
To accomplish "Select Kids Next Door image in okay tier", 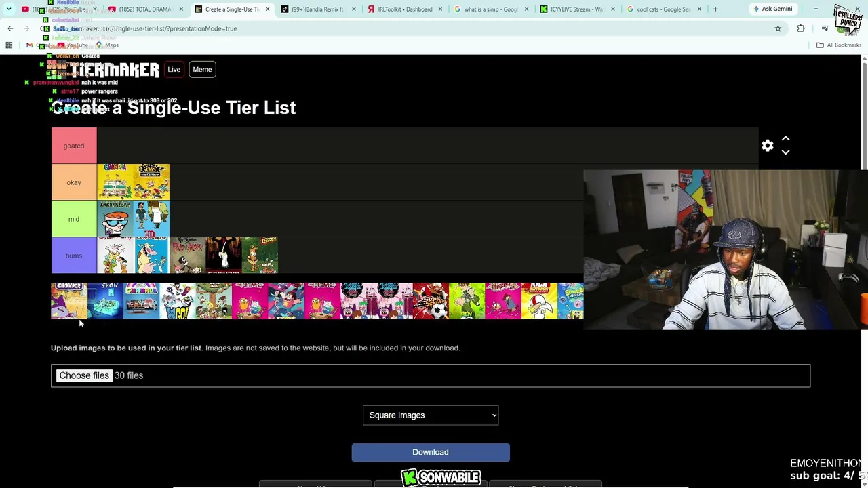I will 151,182.
